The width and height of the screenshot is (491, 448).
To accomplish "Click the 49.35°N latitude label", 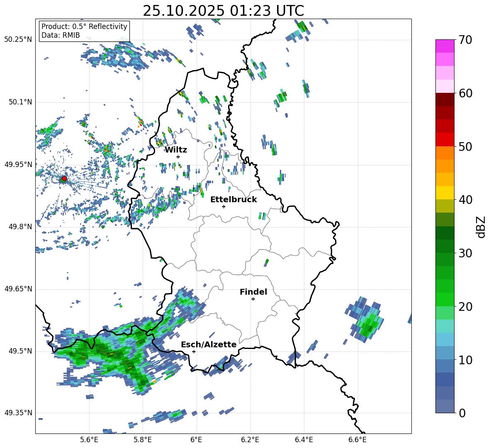I will coord(18,413).
